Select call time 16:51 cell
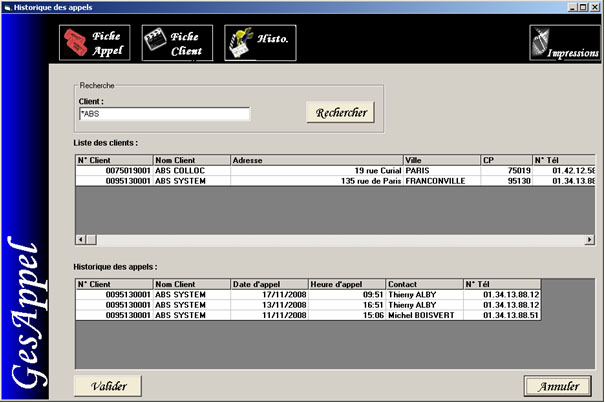This screenshot has height=403, width=605. [x=347, y=305]
